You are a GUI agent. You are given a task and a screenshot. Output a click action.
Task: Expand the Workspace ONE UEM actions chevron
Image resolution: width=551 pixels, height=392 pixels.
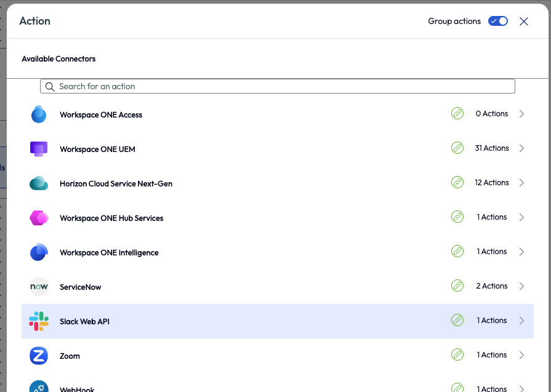(521, 148)
